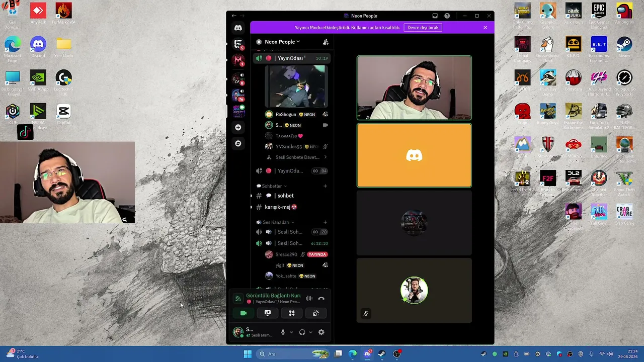Toggle noise suppression waveform icon

(309, 298)
